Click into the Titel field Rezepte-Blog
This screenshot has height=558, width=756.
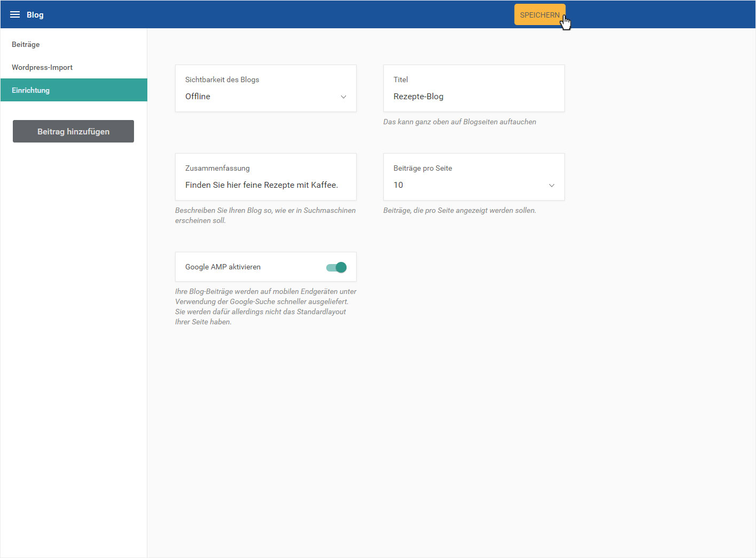[x=474, y=89]
